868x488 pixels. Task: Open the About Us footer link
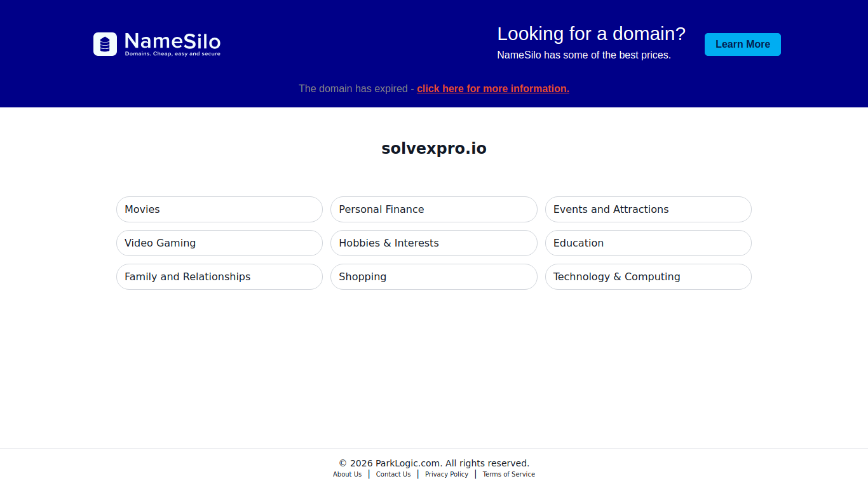[x=347, y=474]
